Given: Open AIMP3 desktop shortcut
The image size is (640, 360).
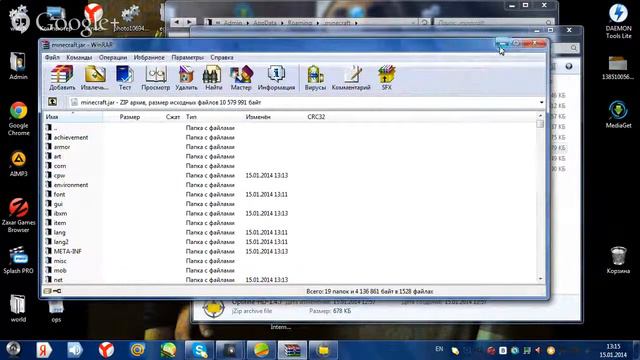Looking at the screenshot, I should point(18,164).
